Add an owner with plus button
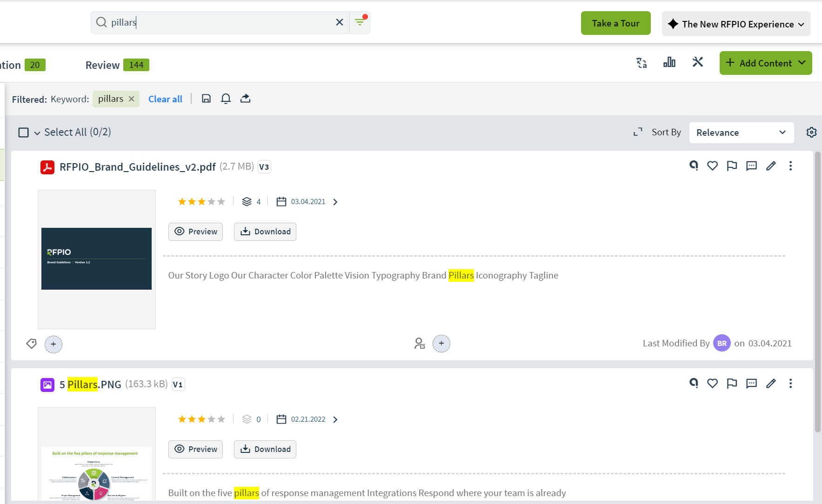 (441, 344)
